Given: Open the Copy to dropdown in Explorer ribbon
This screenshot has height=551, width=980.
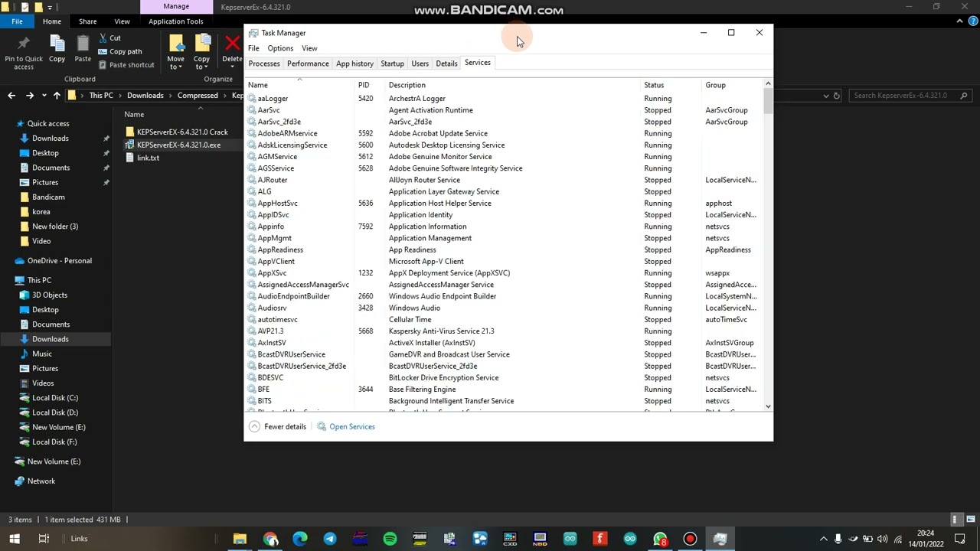Looking at the screenshot, I should [201, 52].
